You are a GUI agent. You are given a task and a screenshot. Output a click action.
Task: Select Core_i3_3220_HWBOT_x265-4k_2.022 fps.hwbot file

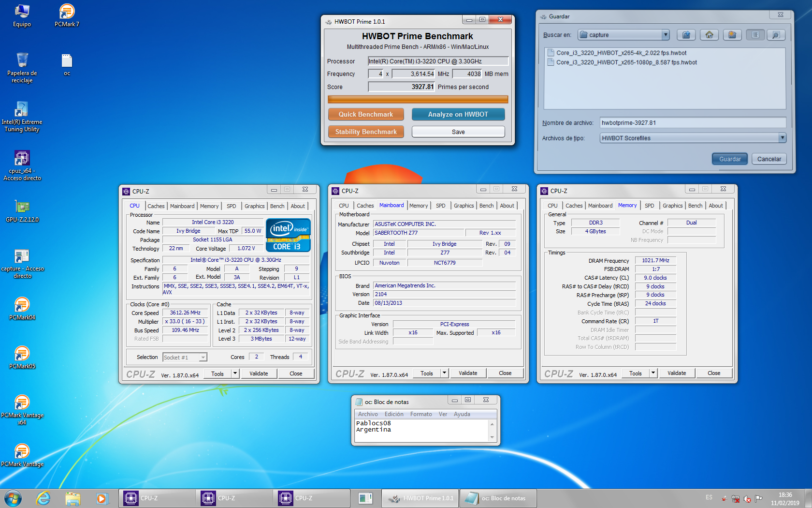click(x=617, y=53)
